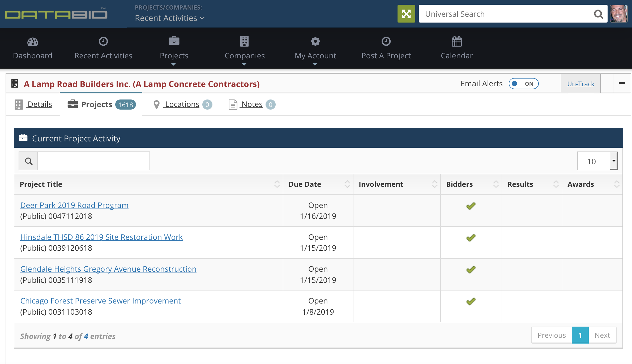Screen dimensions: 632x364
Task: Switch to the Locations tab
Action: tap(182, 104)
